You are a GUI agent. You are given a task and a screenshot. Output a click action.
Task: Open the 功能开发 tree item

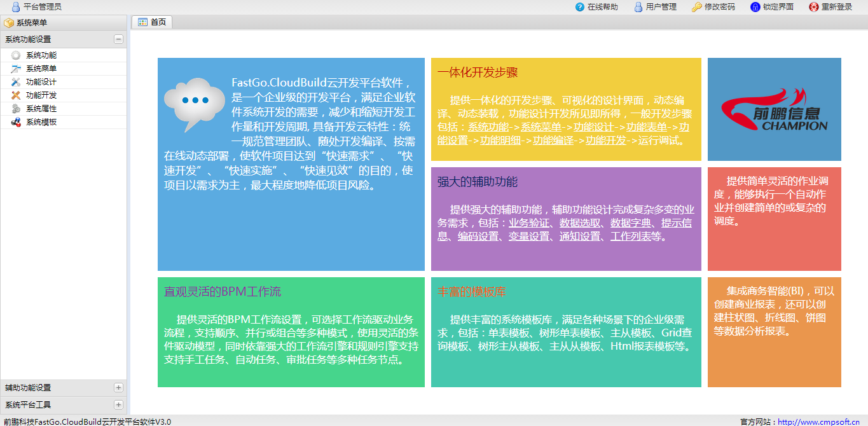[x=41, y=95]
